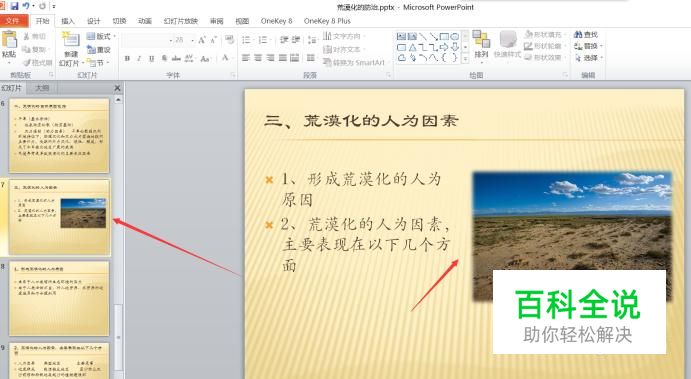Toggle Underline formatting

click(x=152, y=58)
